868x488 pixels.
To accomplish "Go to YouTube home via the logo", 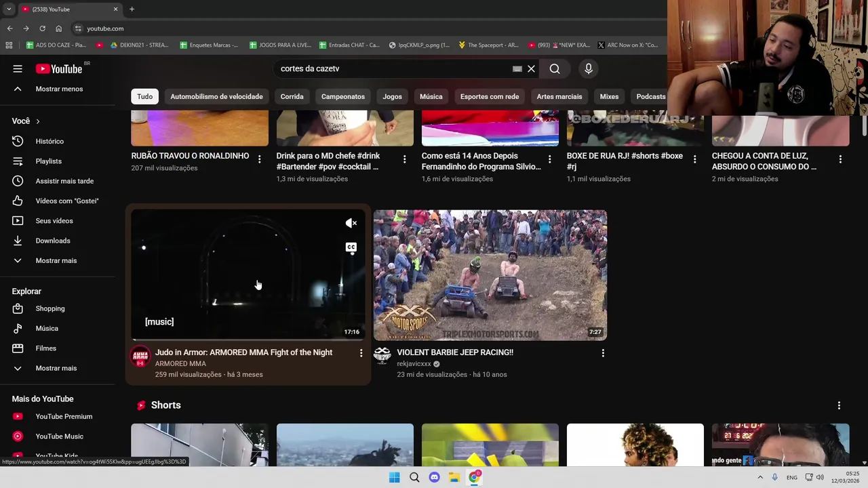I will 58,68.
